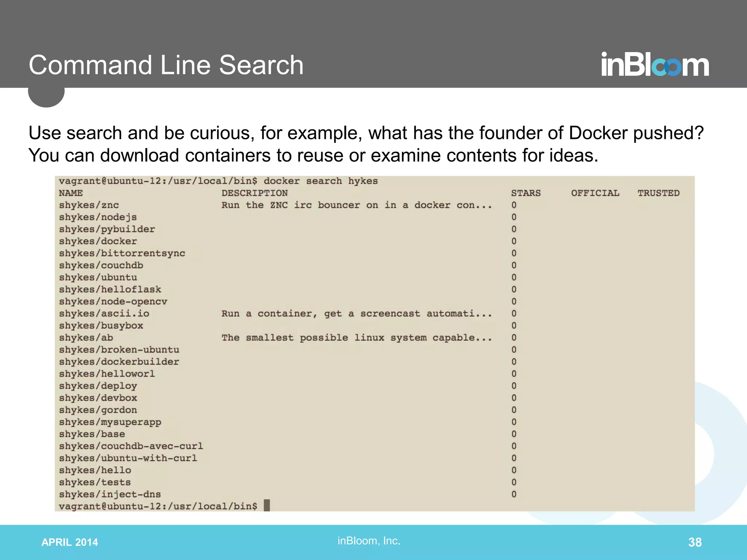Click the shykes/ascii.io entry
The height and width of the screenshot is (560, 747).
pos(104,314)
